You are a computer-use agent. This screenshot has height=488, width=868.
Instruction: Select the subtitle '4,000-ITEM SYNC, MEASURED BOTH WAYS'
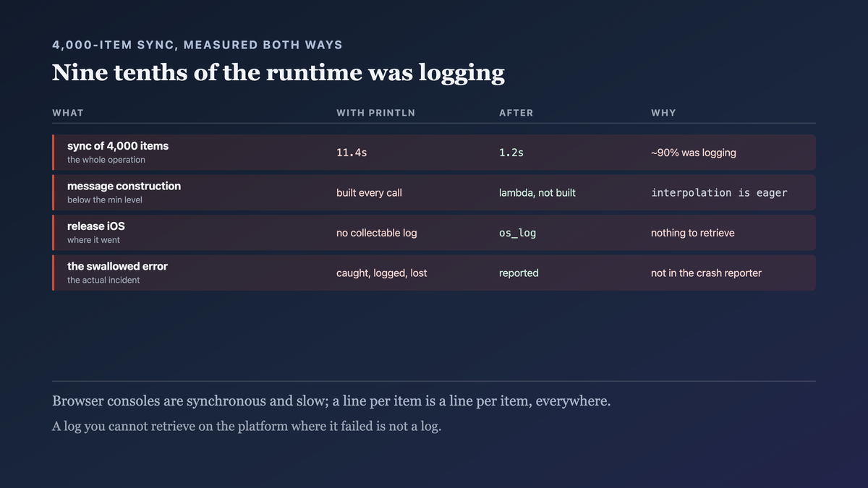[197, 45]
